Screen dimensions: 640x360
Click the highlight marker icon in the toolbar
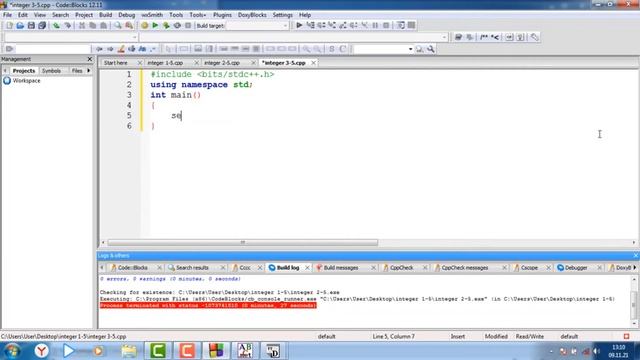coord(121,49)
